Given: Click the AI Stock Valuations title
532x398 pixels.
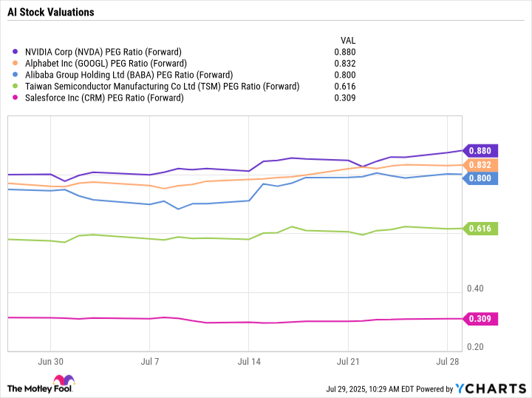Looking at the screenshot, I should (51, 13).
